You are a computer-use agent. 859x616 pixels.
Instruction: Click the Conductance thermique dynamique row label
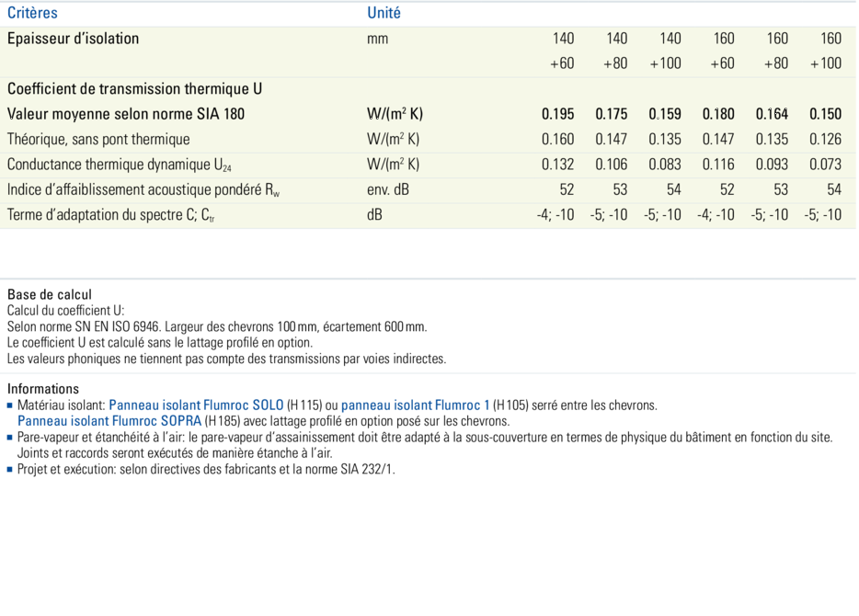(120, 165)
